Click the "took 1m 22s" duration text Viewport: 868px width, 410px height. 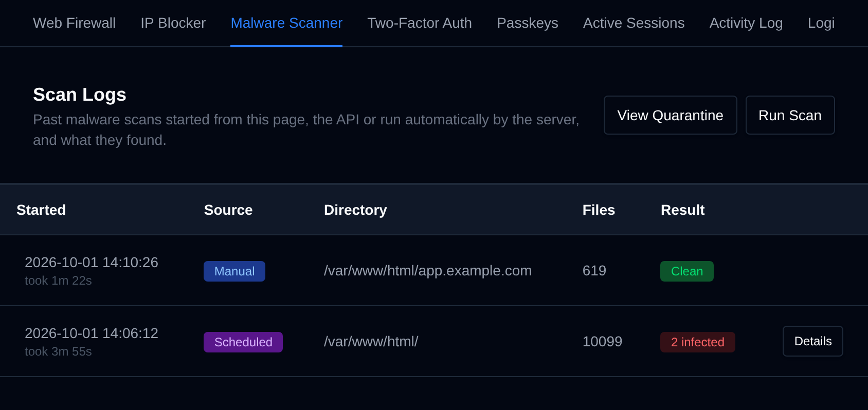[x=58, y=281]
